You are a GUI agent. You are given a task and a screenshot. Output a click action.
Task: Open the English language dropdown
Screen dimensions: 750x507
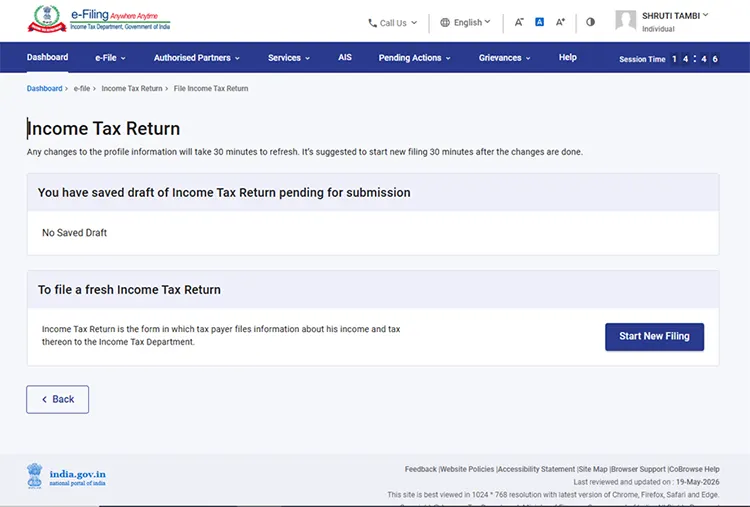(x=466, y=22)
